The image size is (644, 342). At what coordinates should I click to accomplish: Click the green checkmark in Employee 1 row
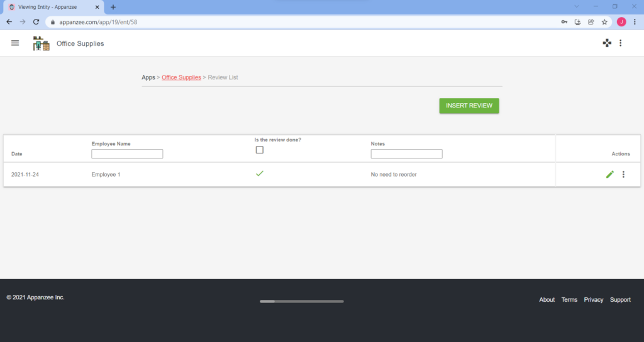[260, 174]
